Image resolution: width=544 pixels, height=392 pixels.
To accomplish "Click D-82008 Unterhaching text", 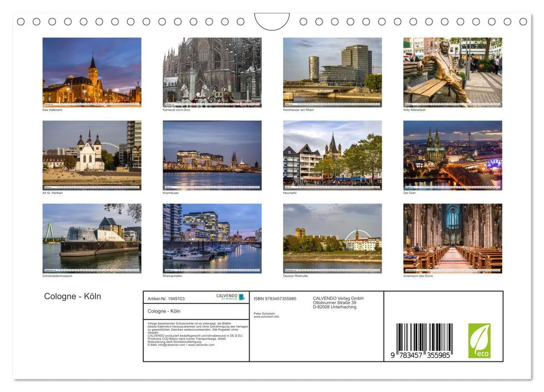I will [x=335, y=307].
